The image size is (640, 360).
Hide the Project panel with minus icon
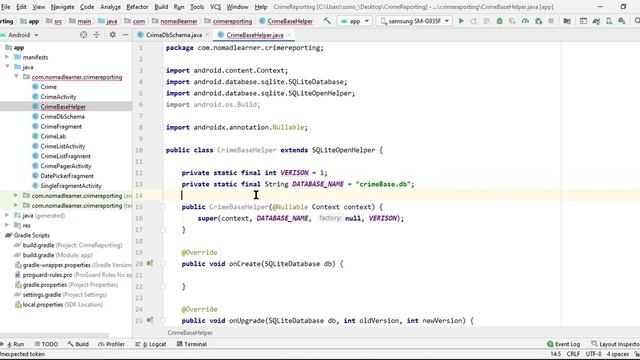tap(125, 35)
